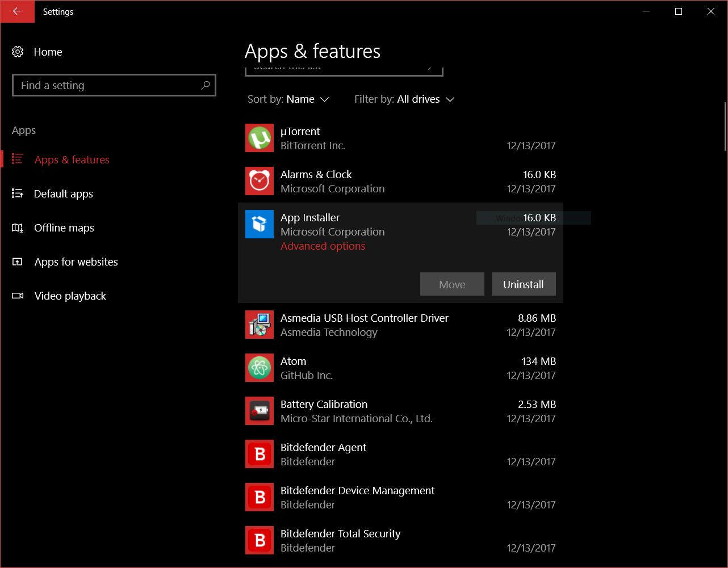Click the Bitdefender Total Security icon

coord(260,540)
